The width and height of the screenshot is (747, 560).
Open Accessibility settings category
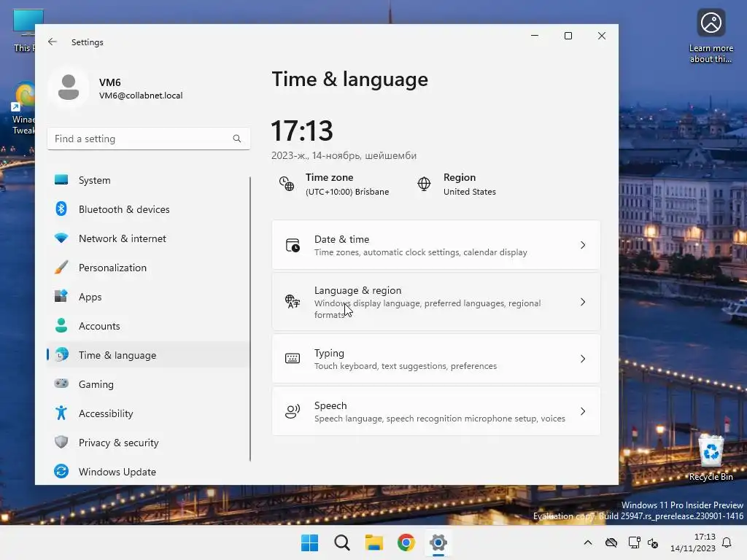(x=148, y=413)
